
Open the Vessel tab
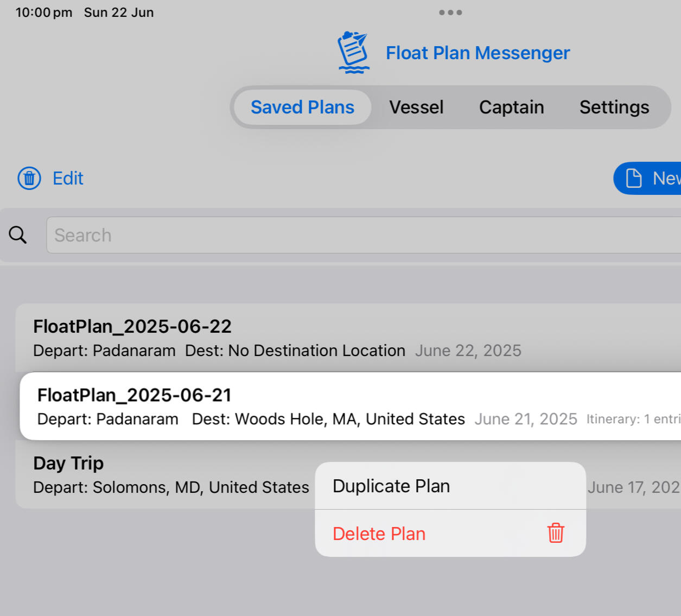(416, 107)
